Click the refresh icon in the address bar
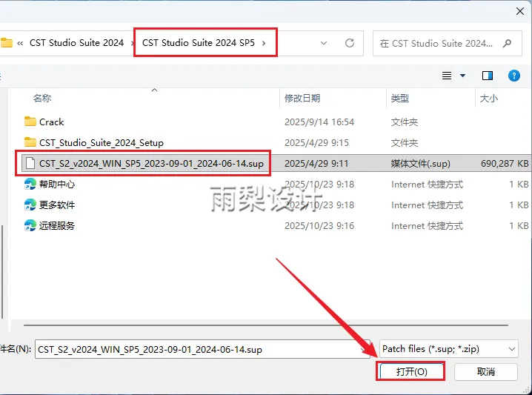The image size is (532, 395). [350, 43]
